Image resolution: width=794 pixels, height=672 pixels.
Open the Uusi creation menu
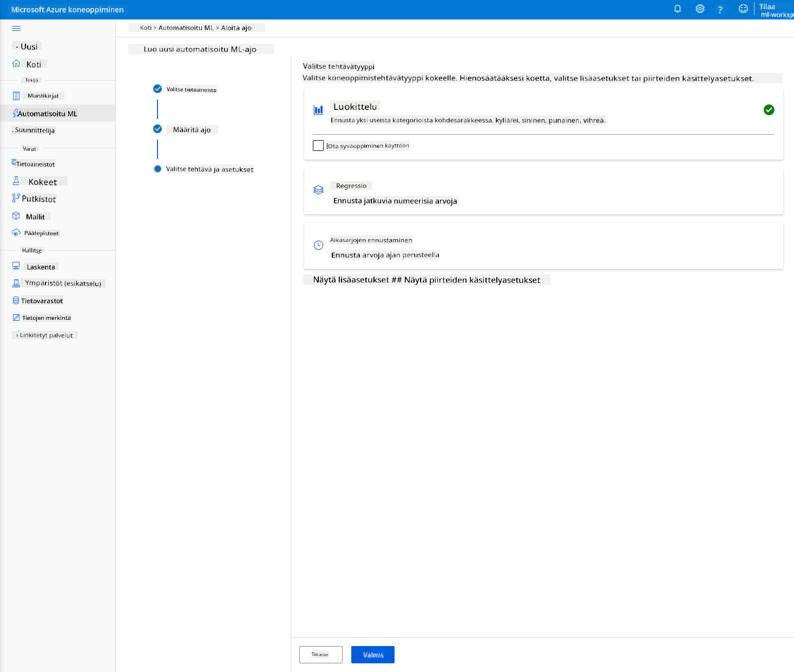click(27, 47)
